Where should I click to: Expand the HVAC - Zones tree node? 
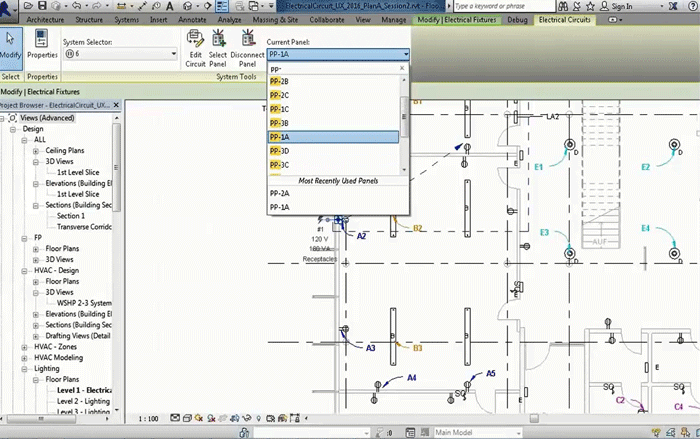point(25,346)
